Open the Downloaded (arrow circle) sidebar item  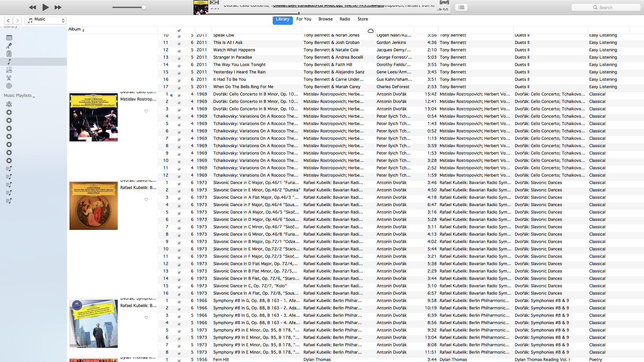(x=9, y=86)
